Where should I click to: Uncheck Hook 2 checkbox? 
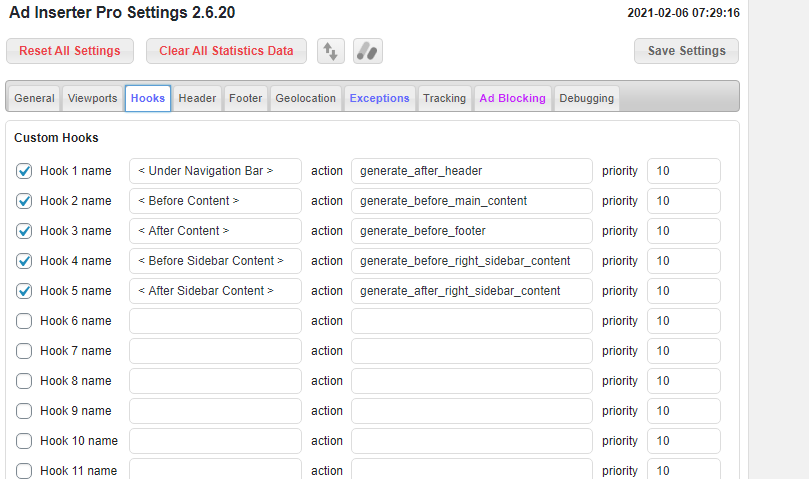coord(24,201)
